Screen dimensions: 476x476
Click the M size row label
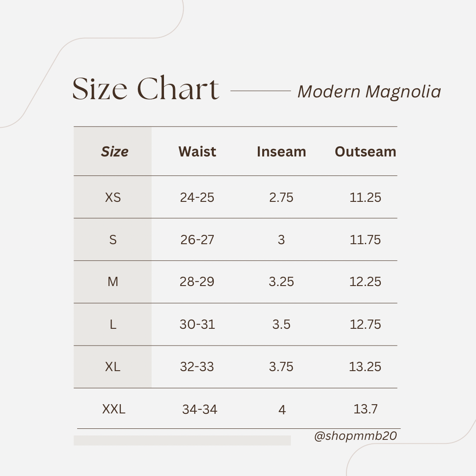(x=113, y=282)
